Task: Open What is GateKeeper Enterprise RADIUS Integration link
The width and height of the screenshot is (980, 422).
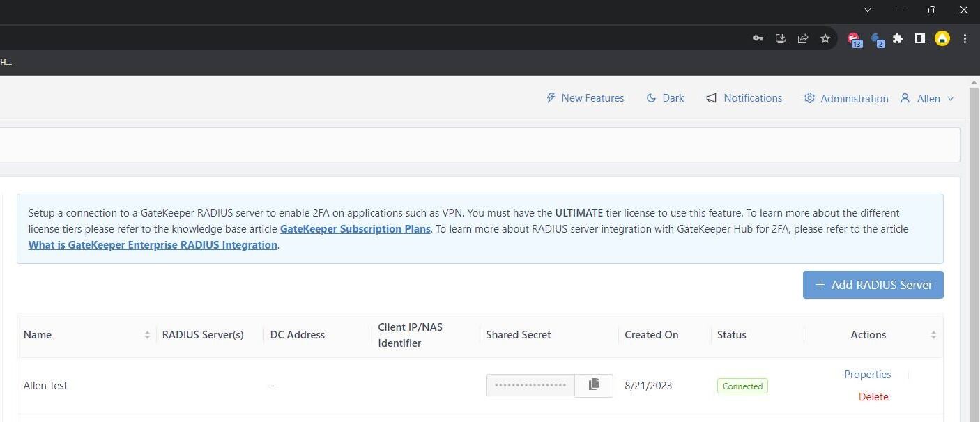Action: click(153, 244)
